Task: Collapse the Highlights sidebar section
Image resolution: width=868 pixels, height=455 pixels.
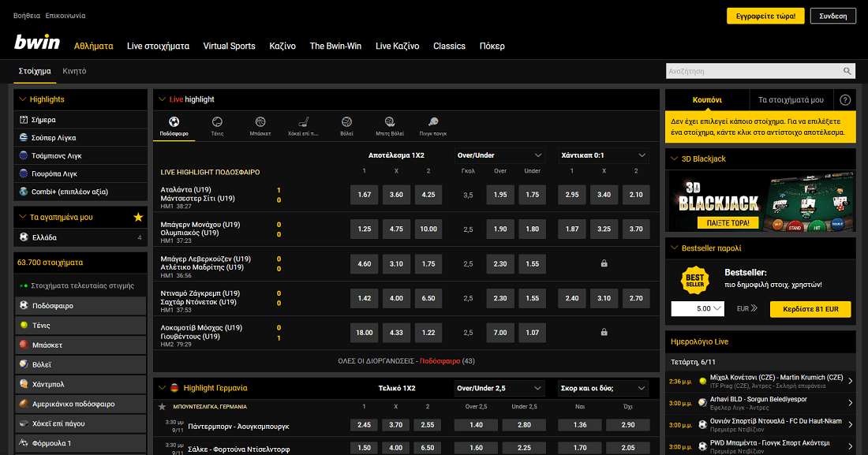Action: point(23,99)
